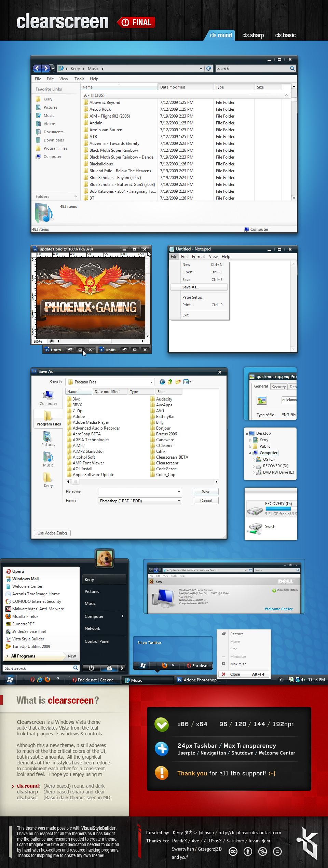328x868 pixels.
Task: Click Welcome Center link in preview window
Action: click(278, 609)
